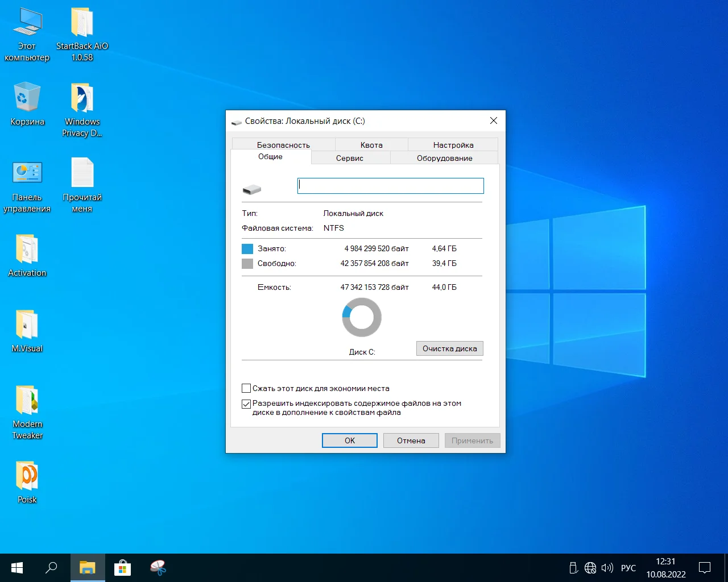This screenshot has width=728, height=582.
Task: Switch to the Сервис tab
Action: point(350,158)
